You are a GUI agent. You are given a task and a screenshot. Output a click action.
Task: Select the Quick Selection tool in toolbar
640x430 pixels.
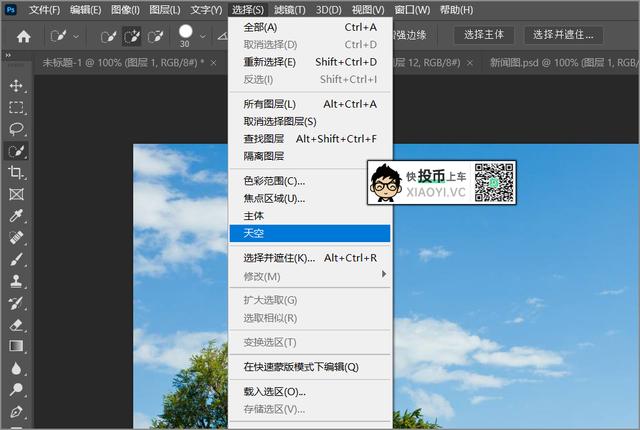pyautogui.click(x=16, y=151)
